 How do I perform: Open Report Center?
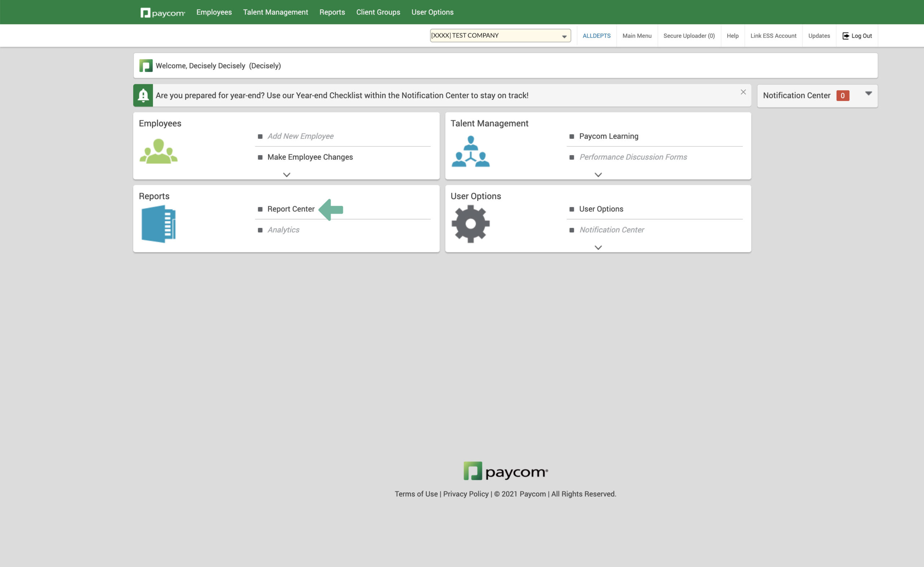[291, 209]
